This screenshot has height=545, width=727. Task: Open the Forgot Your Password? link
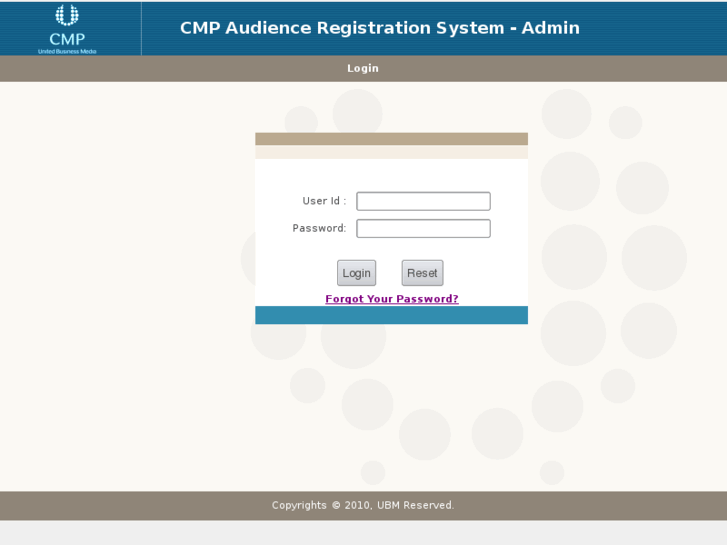(x=392, y=299)
